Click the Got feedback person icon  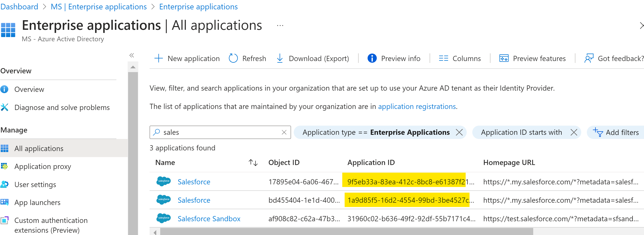[589, 59]
